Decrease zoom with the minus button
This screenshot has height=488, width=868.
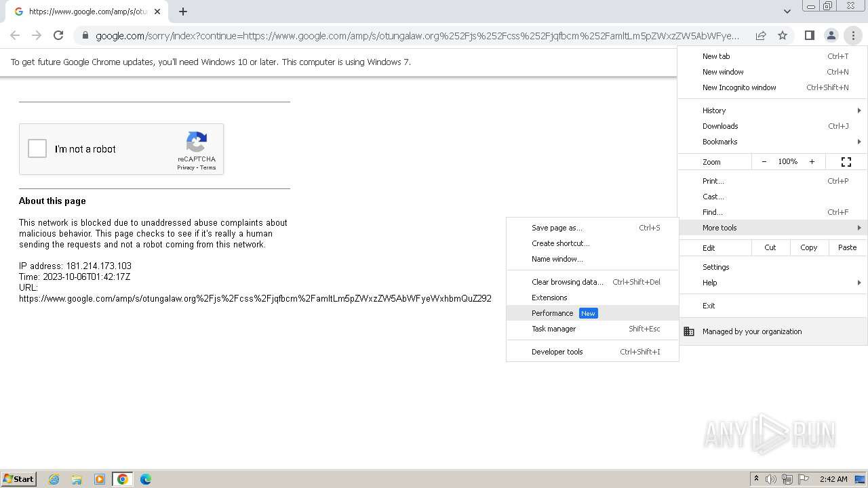(764, 162)
